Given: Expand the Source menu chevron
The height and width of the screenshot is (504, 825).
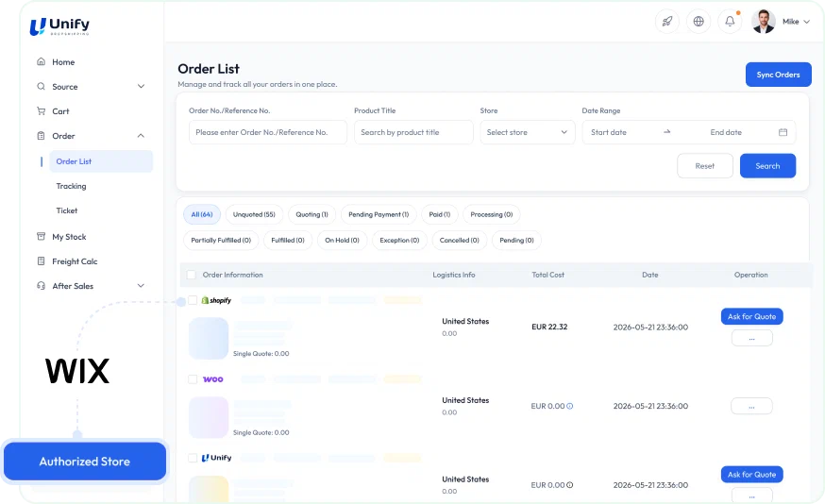Looking at the screenshot, I should (x=141, y=86).
